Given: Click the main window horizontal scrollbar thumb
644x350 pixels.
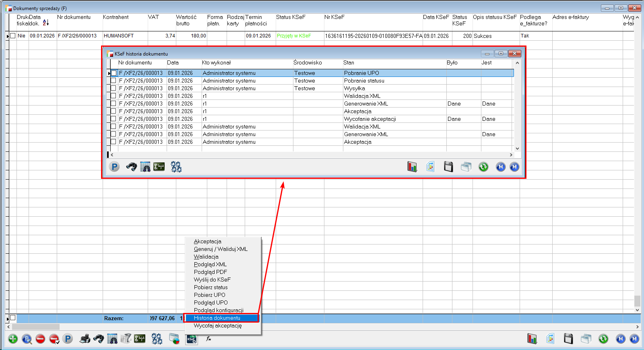Looking at the screenshot, I should pos(35,327).
